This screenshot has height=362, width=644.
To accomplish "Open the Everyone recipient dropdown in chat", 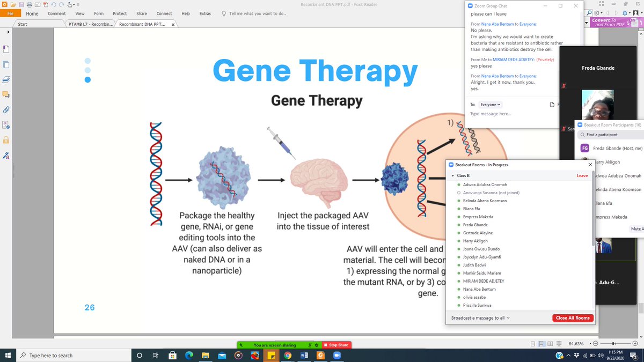I will point(490,105).
